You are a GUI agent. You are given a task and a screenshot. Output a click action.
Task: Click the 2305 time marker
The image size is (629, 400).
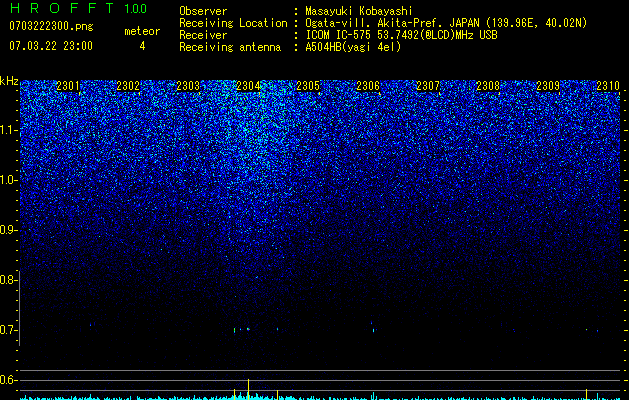point(308,86)
